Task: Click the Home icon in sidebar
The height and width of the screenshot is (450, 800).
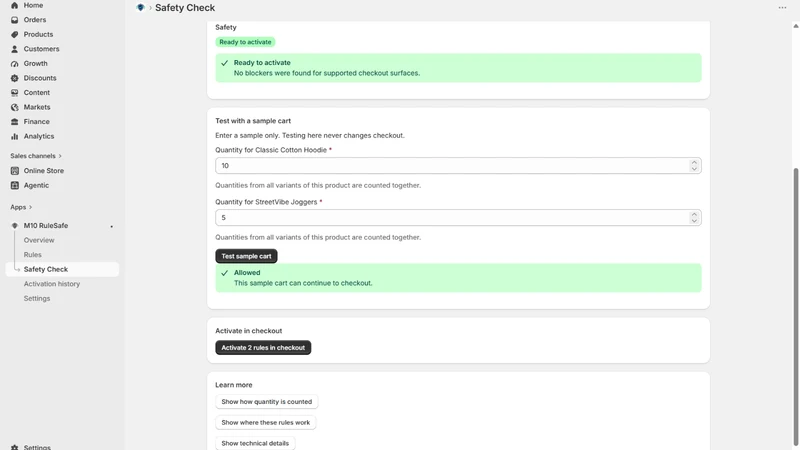Action: pyautogui.click(x=14, y=5)
